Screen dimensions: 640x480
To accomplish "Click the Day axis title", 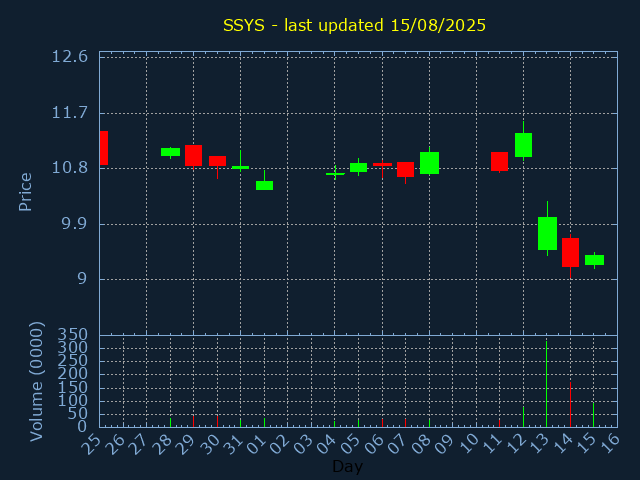I will point(347,466).
